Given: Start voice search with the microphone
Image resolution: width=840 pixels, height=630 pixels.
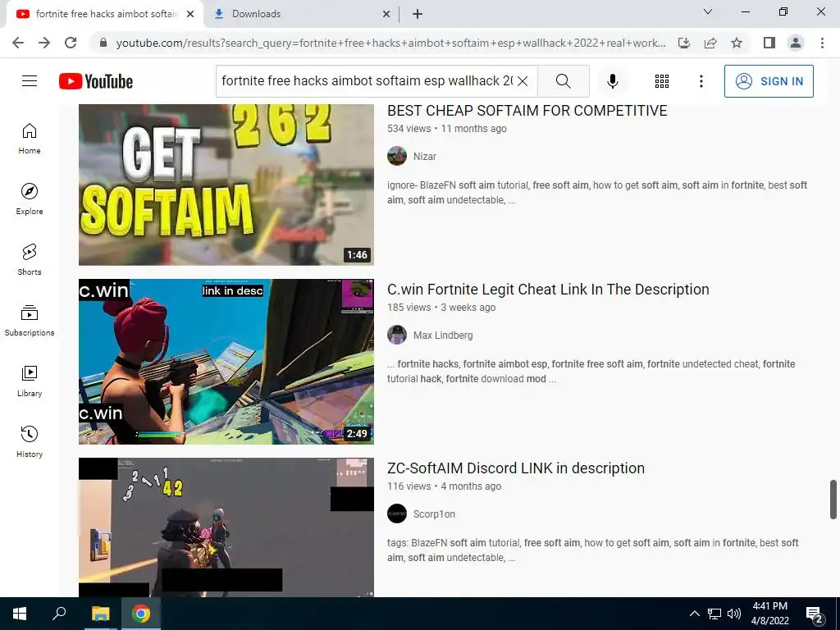Looking at the screenshot, I should click(x=612, y=81).
